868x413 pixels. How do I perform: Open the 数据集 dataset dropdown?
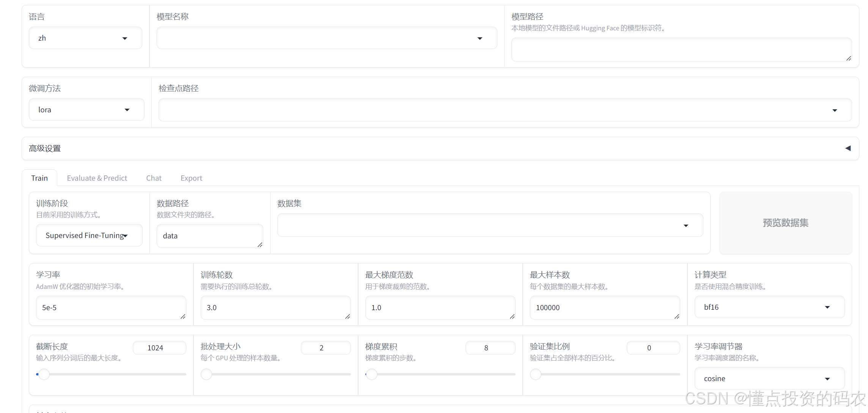click(x=489, y=225)
